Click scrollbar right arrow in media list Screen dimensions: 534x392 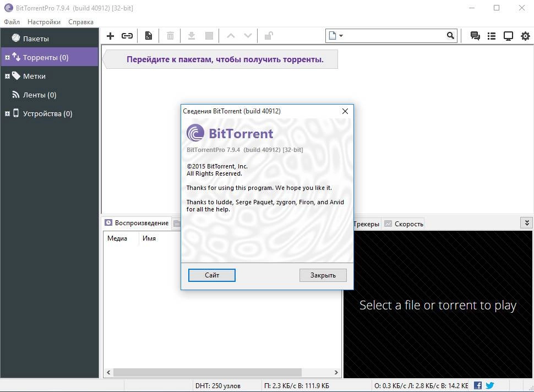(x=336, y=372)
